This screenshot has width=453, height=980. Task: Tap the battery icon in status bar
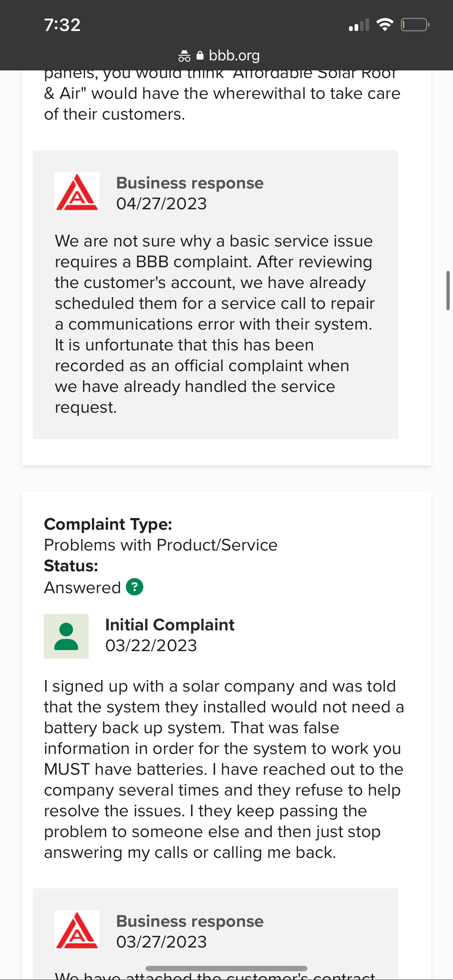pos(415,25)
